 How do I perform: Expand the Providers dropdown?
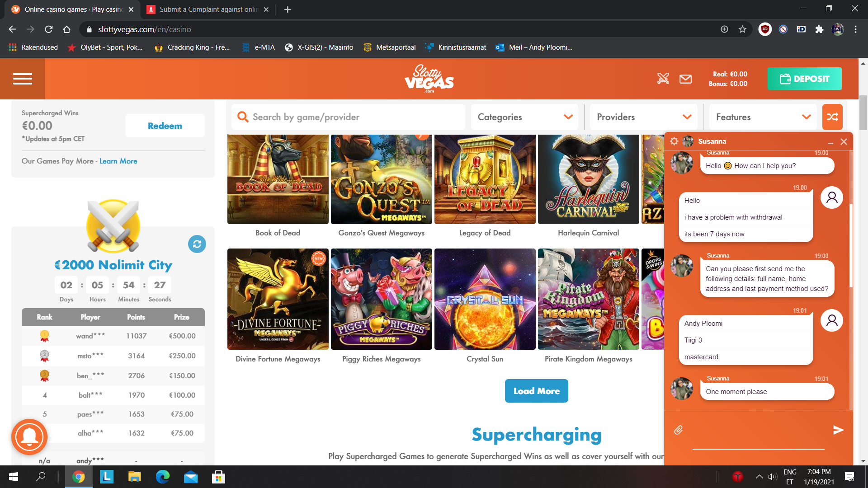tap(644, 117)
